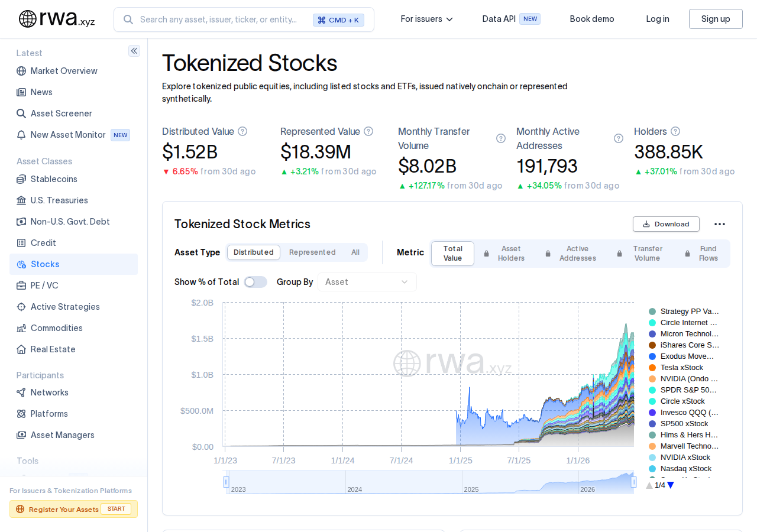Click the Credit list icon
This screenshot has height=532, width=757.
[x=21, y=243]
